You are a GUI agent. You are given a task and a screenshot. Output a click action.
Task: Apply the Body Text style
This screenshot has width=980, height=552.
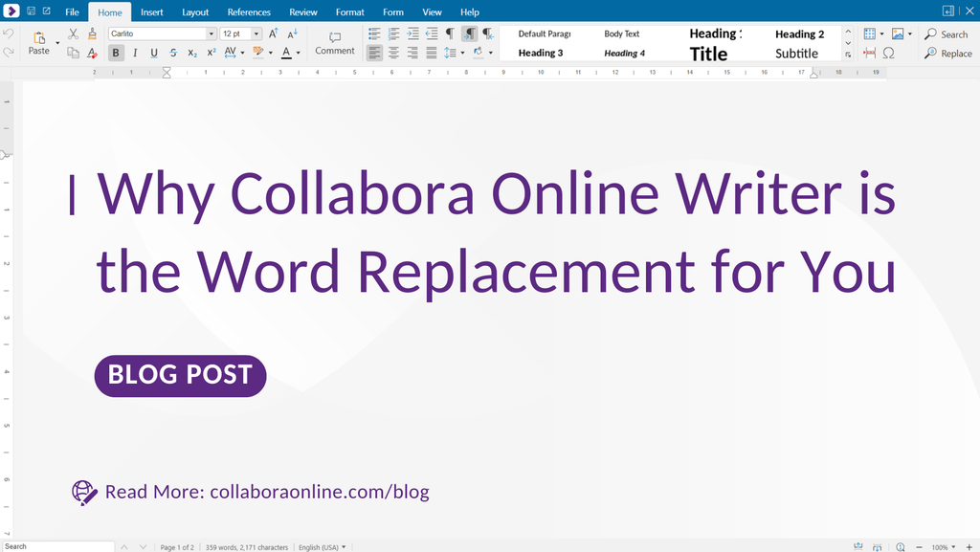(622, 33)
